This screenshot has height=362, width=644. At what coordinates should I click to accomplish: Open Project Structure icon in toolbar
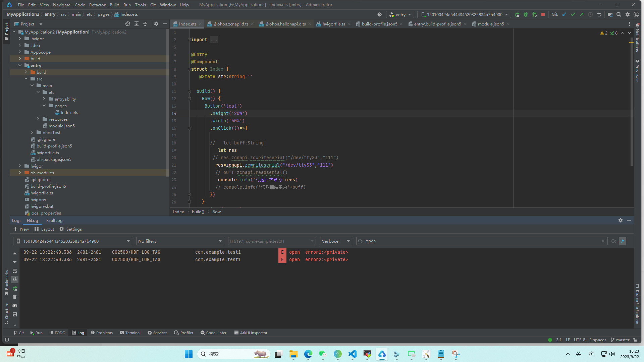click(x=610, y=14)
